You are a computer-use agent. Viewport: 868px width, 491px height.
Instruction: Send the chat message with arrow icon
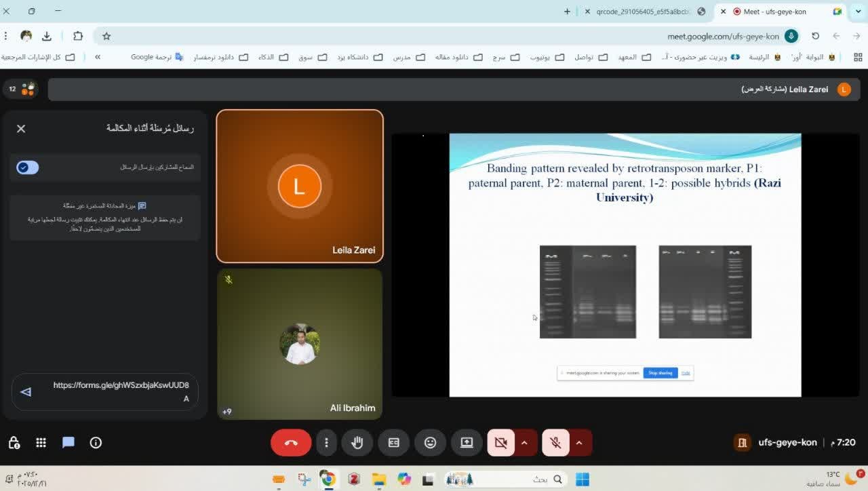[x=26, y=391]
